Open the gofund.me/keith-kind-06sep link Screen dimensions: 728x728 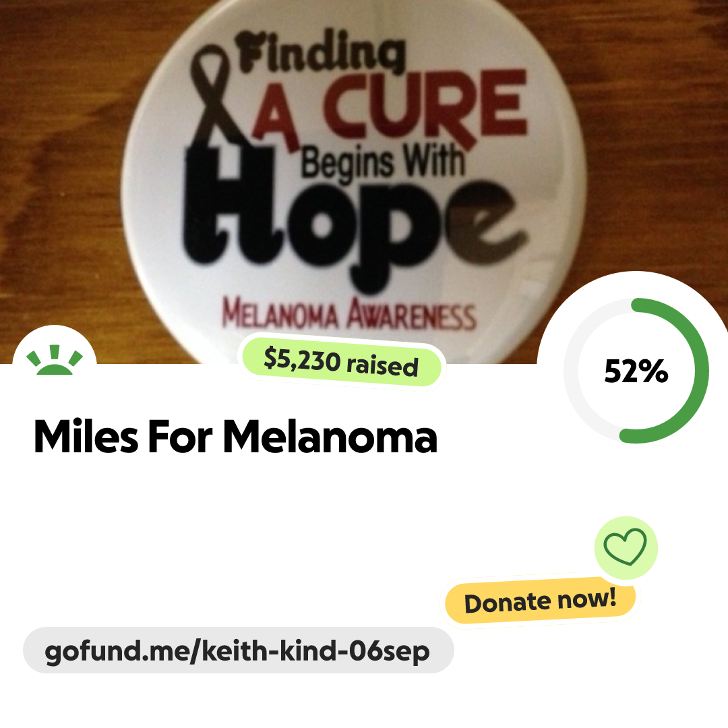point(238,650)
